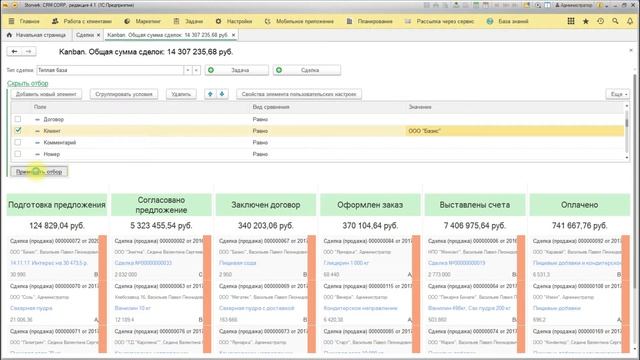This screenshot has height=360, width=640.
Task: Open the History clock icon
Action: click(x=600, y=21)
